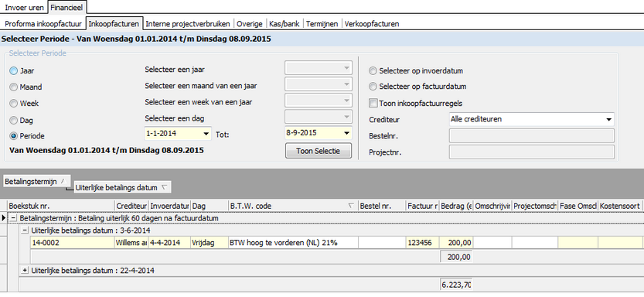Click the Bestel nr. column header
This screenshot has height=297, width=644.
pos(382,207)
